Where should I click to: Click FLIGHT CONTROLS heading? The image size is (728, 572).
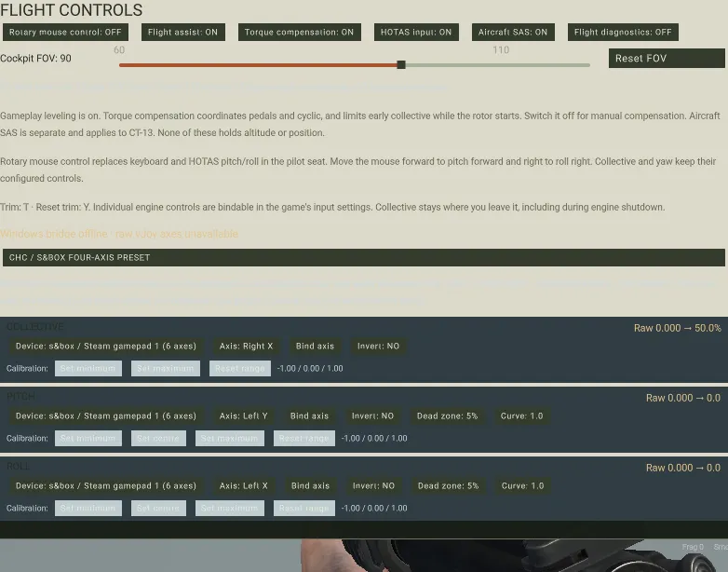point(71,9)
